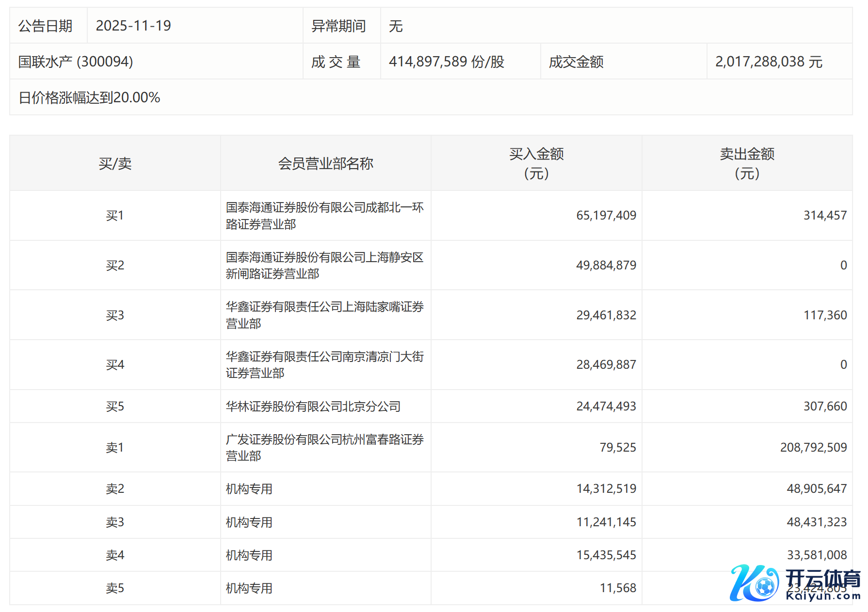
Task: Open the 国联水产 (300094) stock name
Action: [76, 62]
